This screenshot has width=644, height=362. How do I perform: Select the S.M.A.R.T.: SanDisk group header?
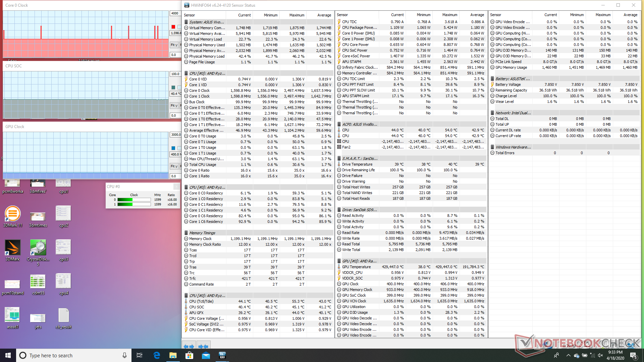[x=360, y=159]
